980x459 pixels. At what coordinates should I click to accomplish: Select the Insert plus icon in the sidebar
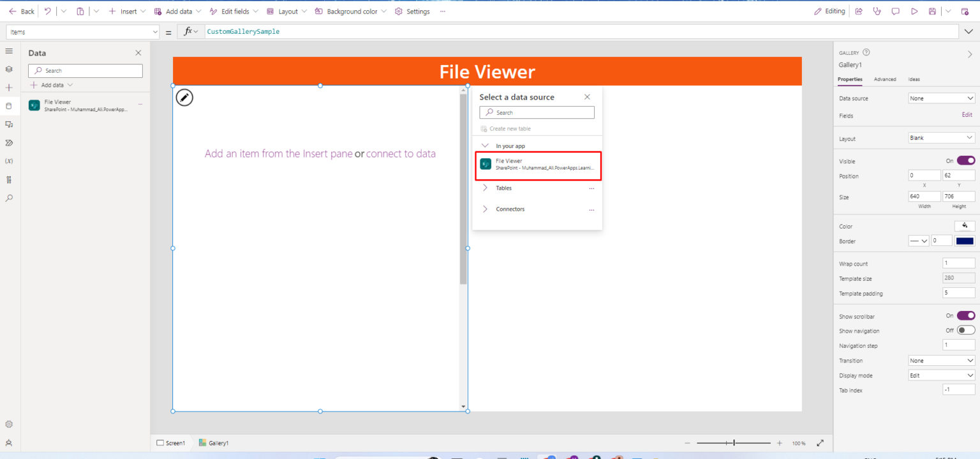click(x=9, y=87)
